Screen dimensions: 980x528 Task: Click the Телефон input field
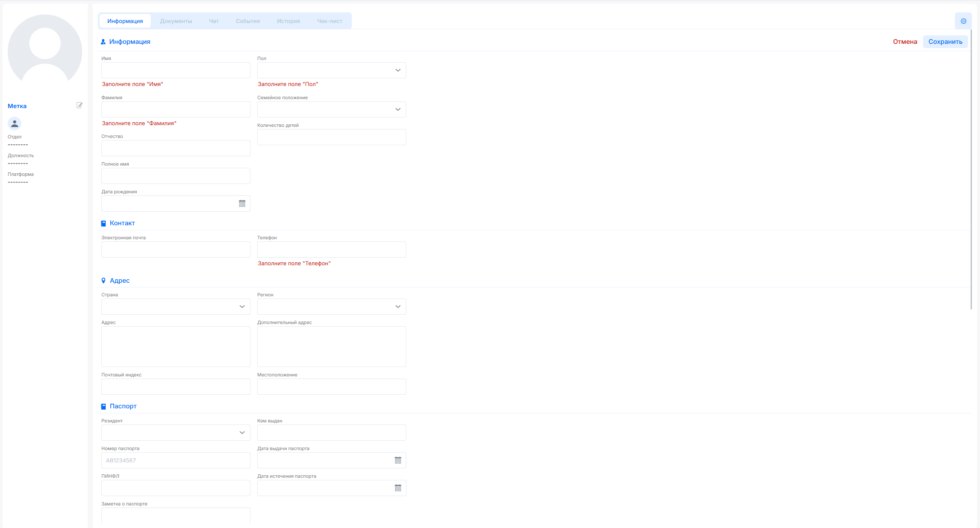tap(331, 250)
